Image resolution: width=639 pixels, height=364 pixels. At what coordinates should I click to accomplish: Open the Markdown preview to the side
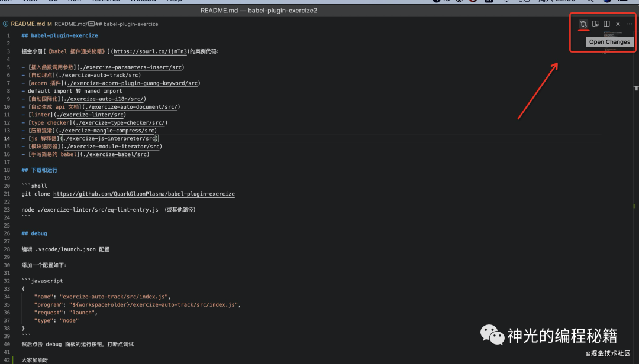pyautogui.click(x=595, y=24)
